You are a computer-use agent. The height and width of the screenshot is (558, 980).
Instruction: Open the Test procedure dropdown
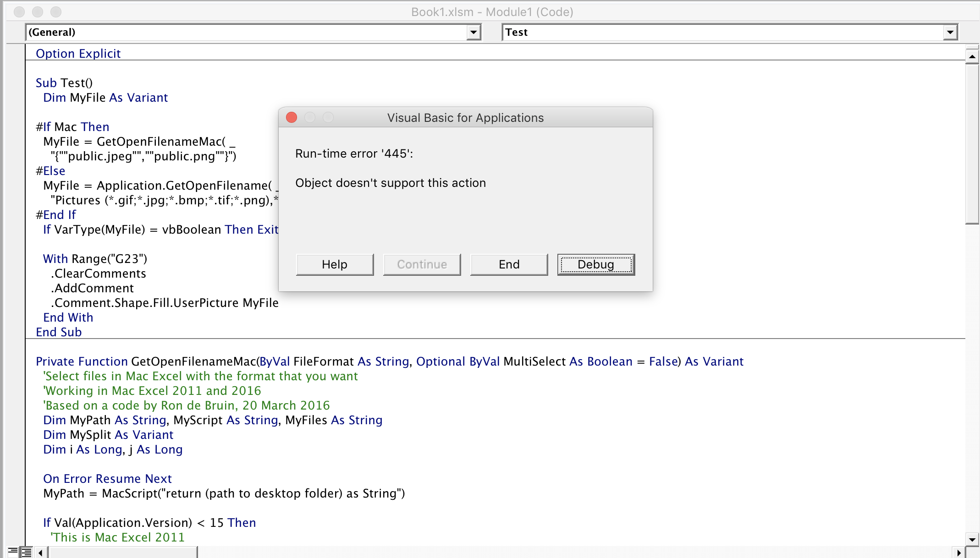coord(950,33)
